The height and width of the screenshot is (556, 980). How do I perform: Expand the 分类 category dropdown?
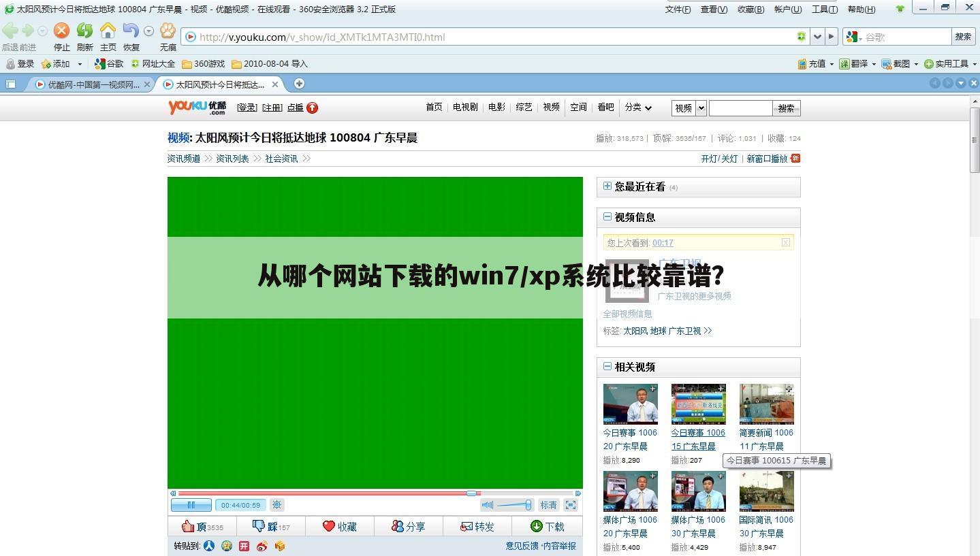638,107
